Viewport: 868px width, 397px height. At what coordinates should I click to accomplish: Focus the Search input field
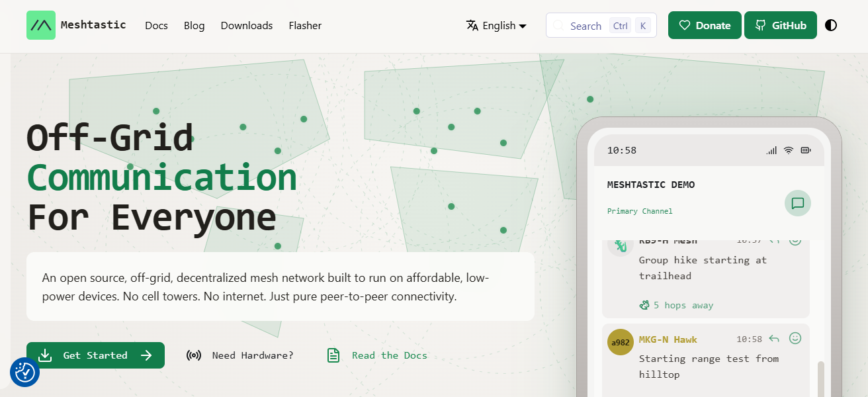point(601,25)
